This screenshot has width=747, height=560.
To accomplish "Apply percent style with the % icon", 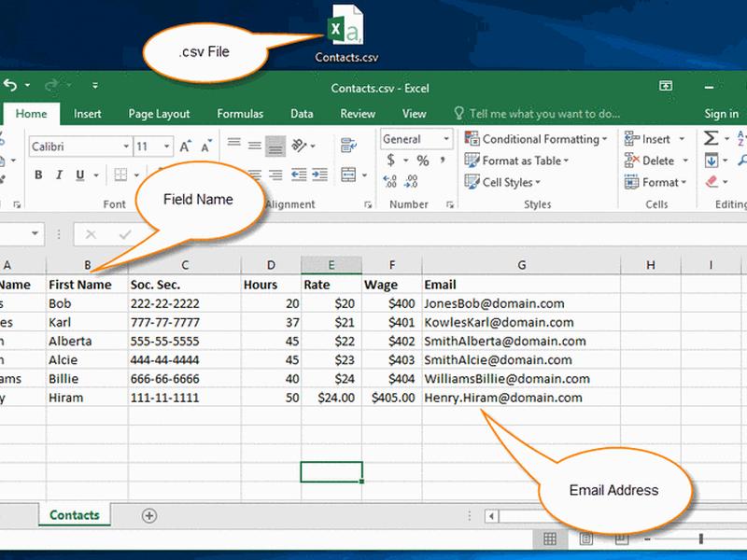I will click(x=423, y=161).
